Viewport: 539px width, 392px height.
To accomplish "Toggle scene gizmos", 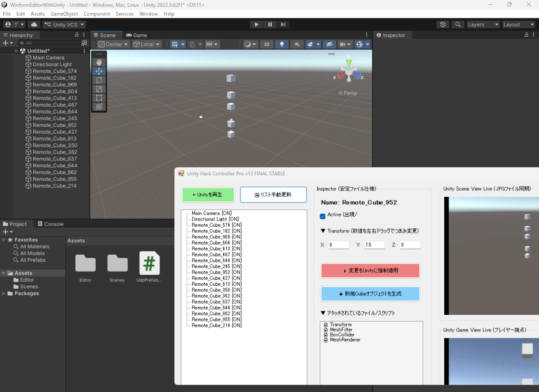I will (360, 44).
